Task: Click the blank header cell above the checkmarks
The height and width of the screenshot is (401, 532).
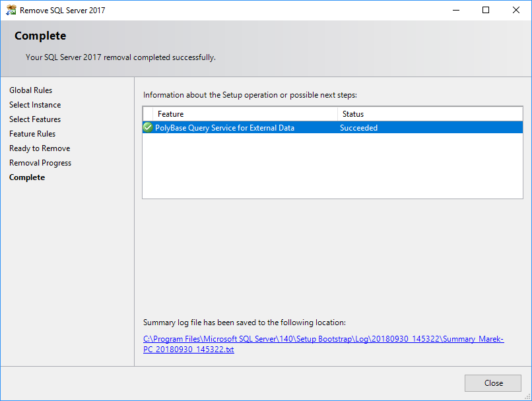Action: click(x=148, y=113)
